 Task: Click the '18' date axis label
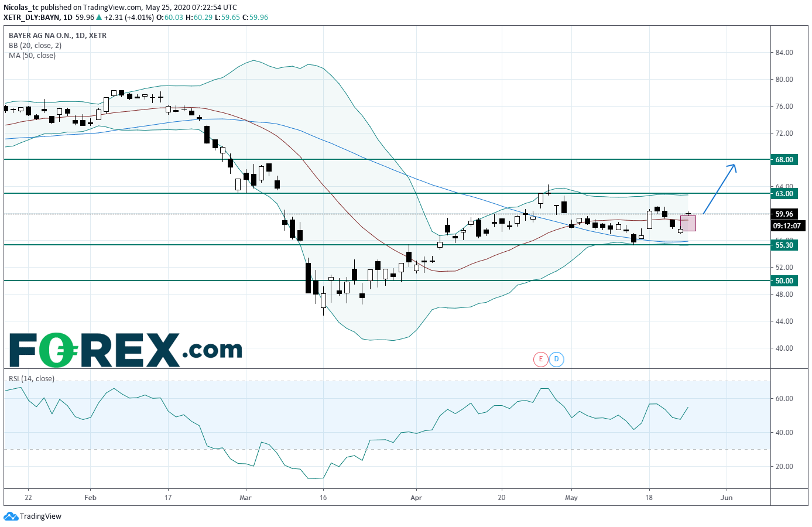tap(649, 498)
